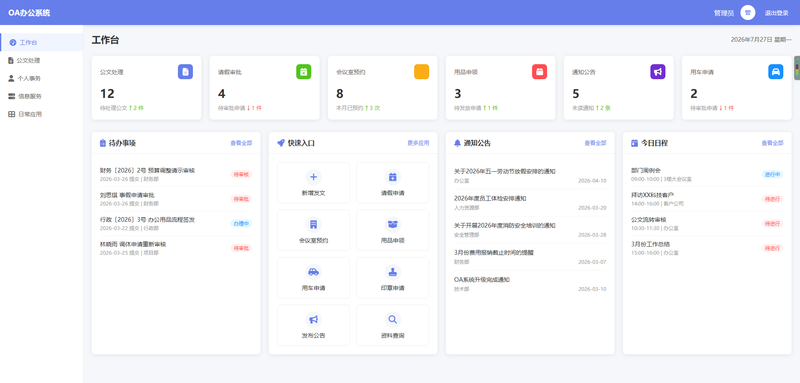The height and width of the screenshot is (383, 800).
Task: Click the rocket icon beside 快捷入口 title
Action: (281, 143)
